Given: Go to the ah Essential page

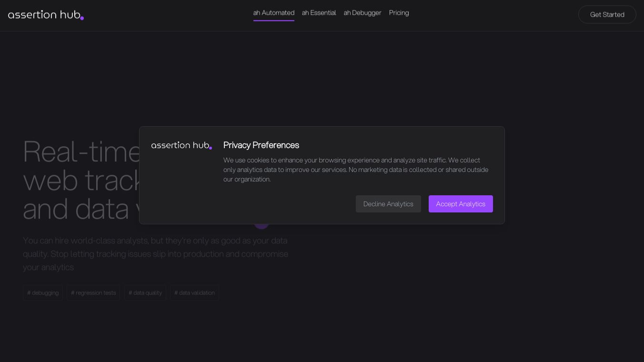Looking at the screenshot, I should (319, 13).
